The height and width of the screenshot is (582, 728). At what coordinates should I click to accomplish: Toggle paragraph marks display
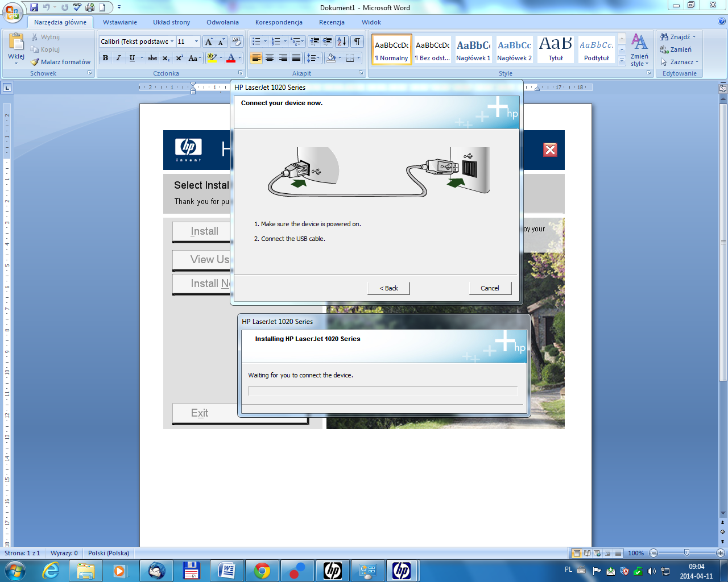pyautogui.click(x=357, y=41)
